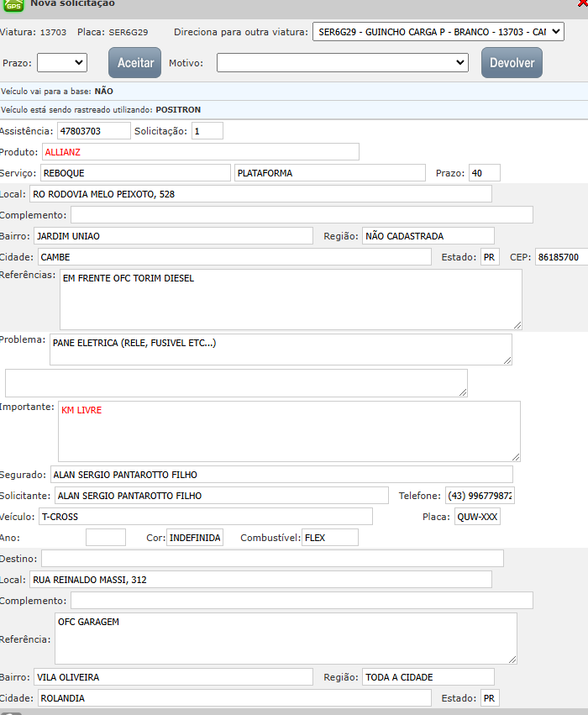The image size is (588, 715).
Task: Click the Local field RO RODOVIA MELO PEIXOTO
Action: point(260,194)
